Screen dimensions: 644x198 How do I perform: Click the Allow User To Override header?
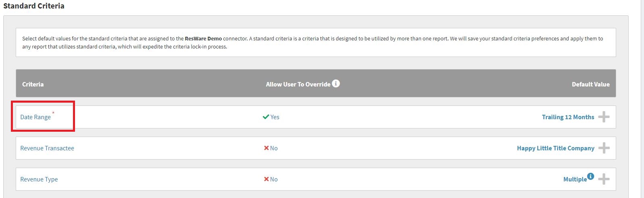[298, 84]
